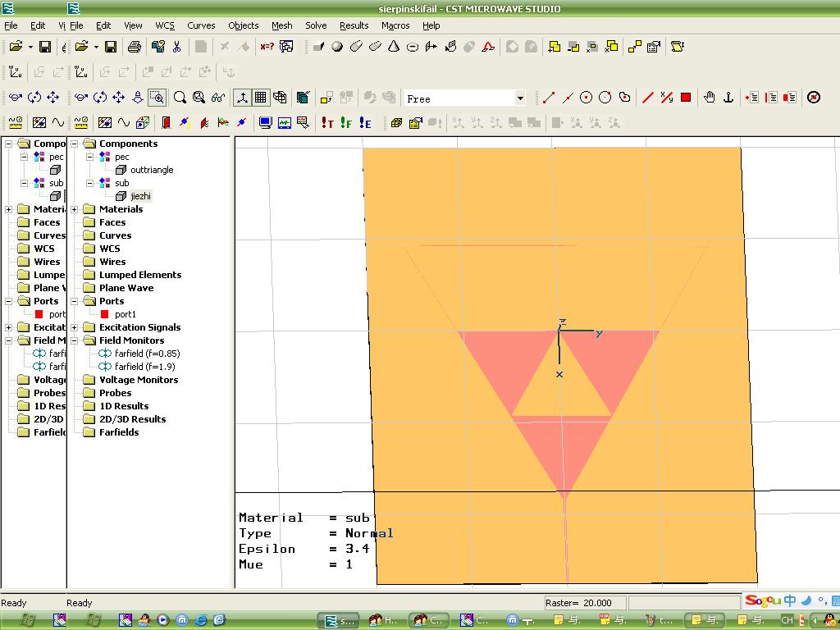Image resolution: width=840 pixels, height=630 pixels.
Task: Click the Boolean Subtract icon with minus sign
Action: coord(573,47)
